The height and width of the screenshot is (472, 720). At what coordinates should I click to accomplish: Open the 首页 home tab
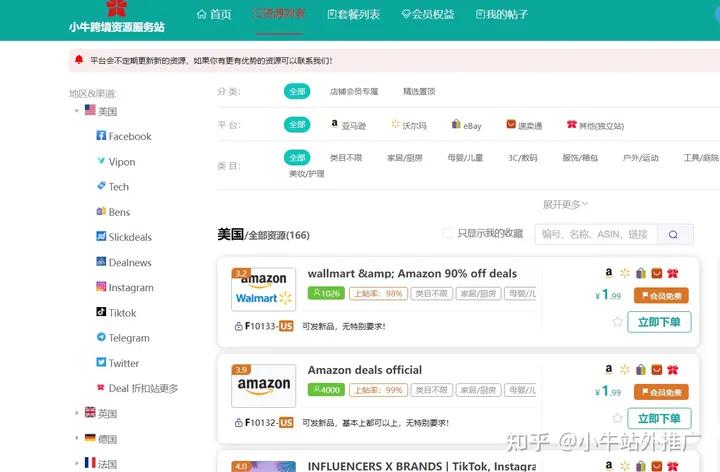coord(214,15)
